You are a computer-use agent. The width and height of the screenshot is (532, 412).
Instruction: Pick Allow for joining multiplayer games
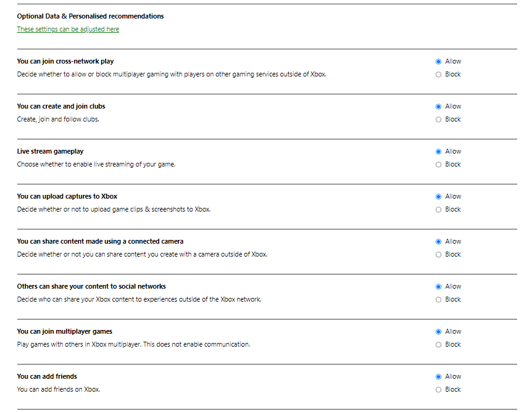pyautogui.click(x=438, y=332)
